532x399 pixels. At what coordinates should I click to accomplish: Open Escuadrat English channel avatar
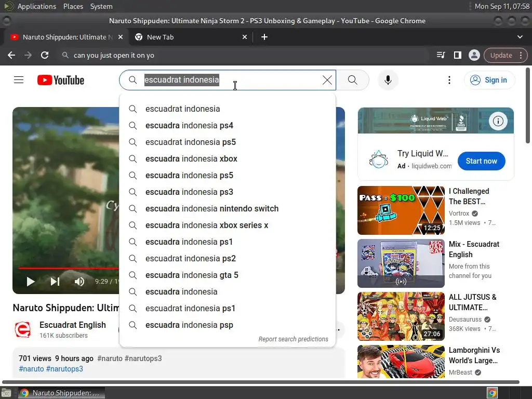click(x=23, y=329)
